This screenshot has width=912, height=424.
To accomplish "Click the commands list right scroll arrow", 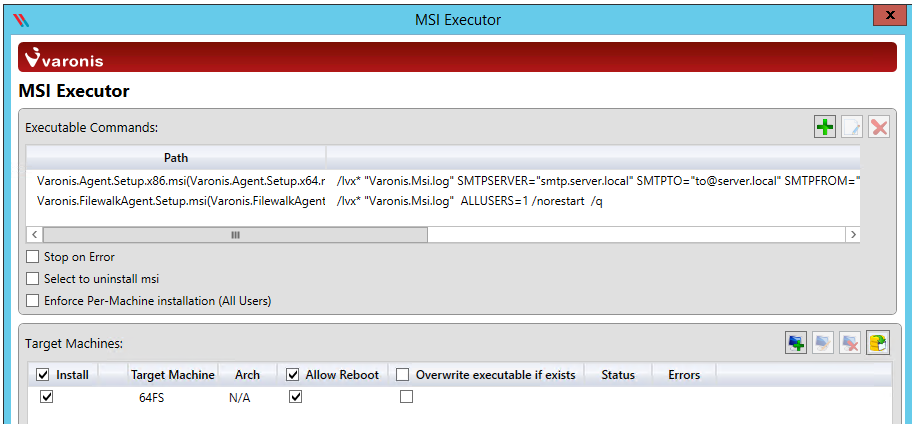I will (853, 235).
